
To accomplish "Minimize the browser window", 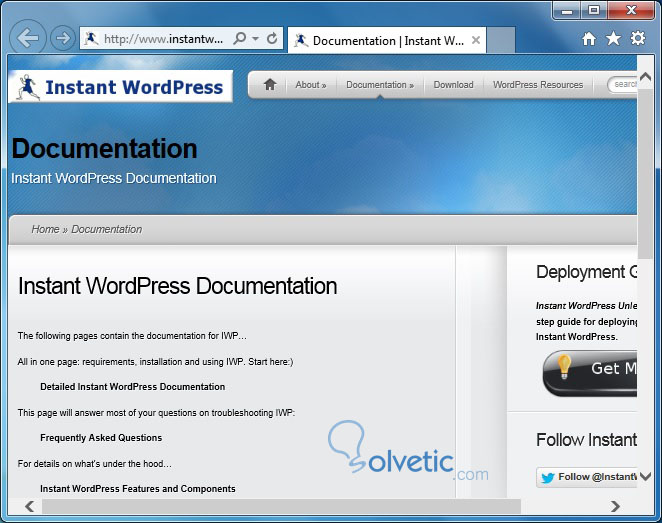I will 567,11.
